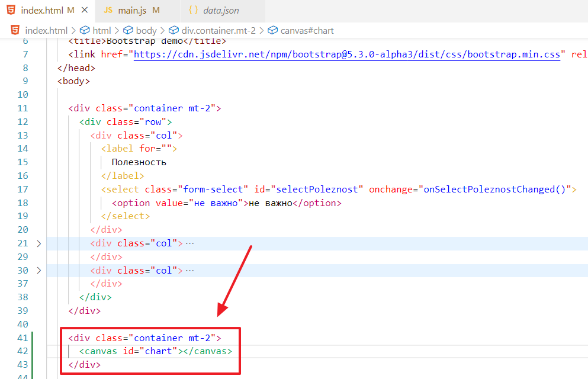Screen dimensions: 588x379
Task: Click the HTML5 file icon in breadcrumbs
Action: [x=14, y=30]
